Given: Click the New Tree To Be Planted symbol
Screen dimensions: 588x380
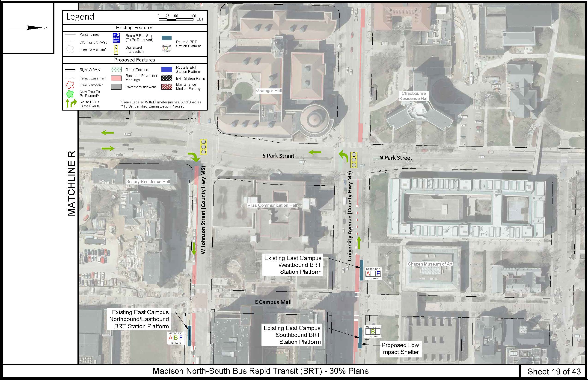Looking at the screenshot, I should click(70, 94).
